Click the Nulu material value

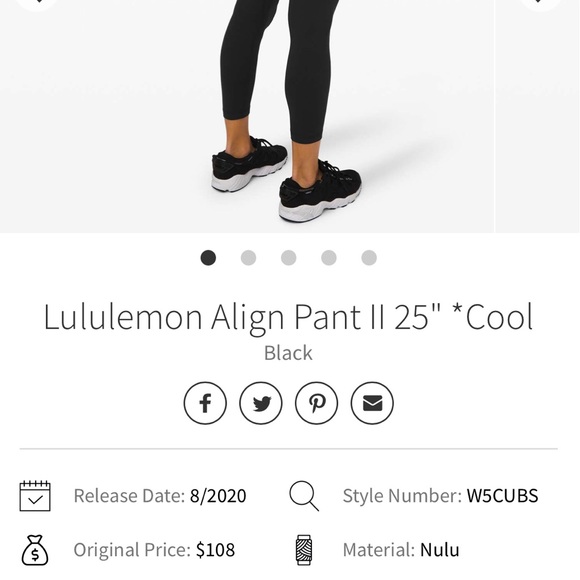[440, 550]
